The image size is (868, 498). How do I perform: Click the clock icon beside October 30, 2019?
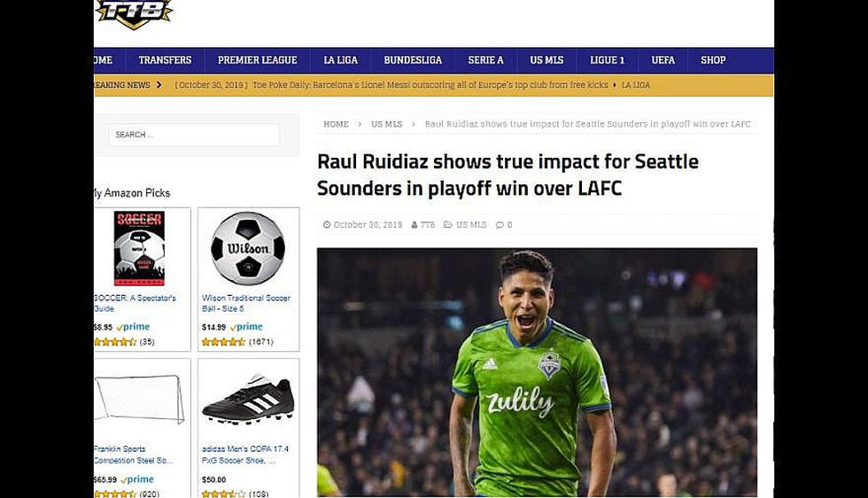(327, 225)
